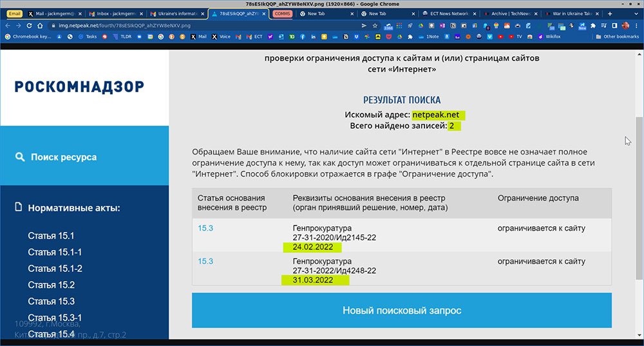Screen dimensions: 644x346
Task: Open Chrome's three-dot menu
Action: click(636, 26)
